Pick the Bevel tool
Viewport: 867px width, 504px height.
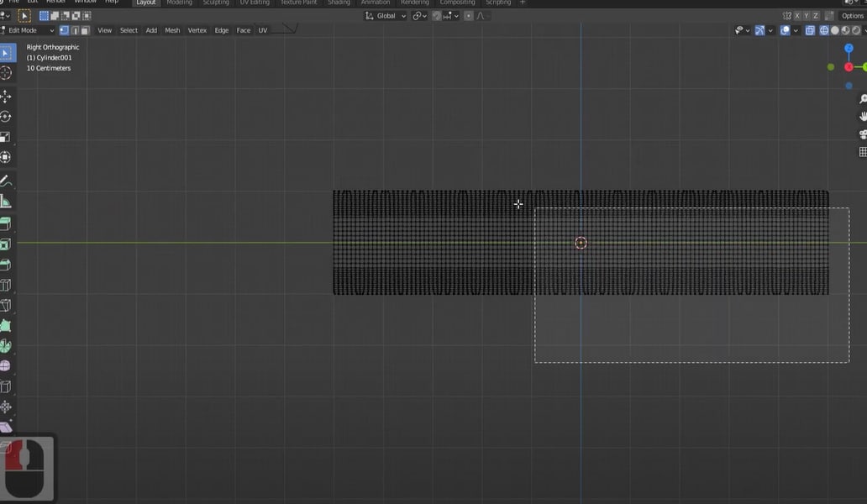[6, 265]
